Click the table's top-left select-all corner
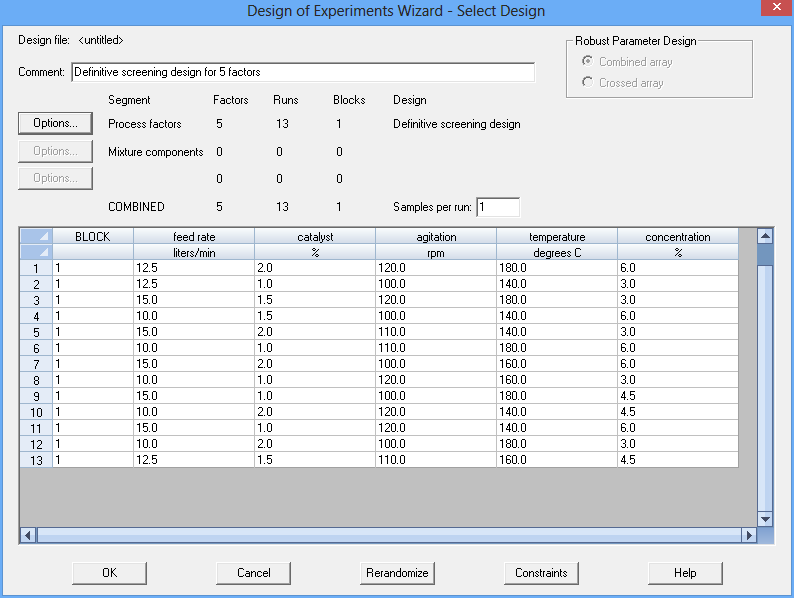The image size is (794, 598). 36,237
